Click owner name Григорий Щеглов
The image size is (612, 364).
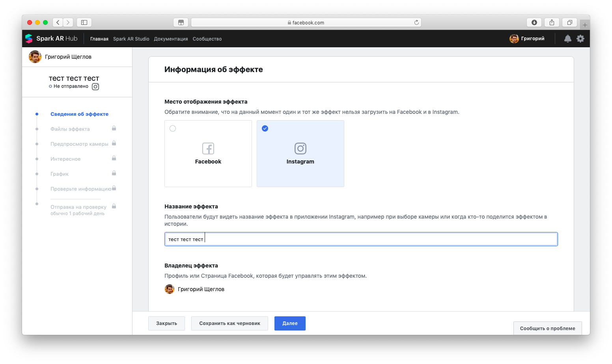click(201, 289)
